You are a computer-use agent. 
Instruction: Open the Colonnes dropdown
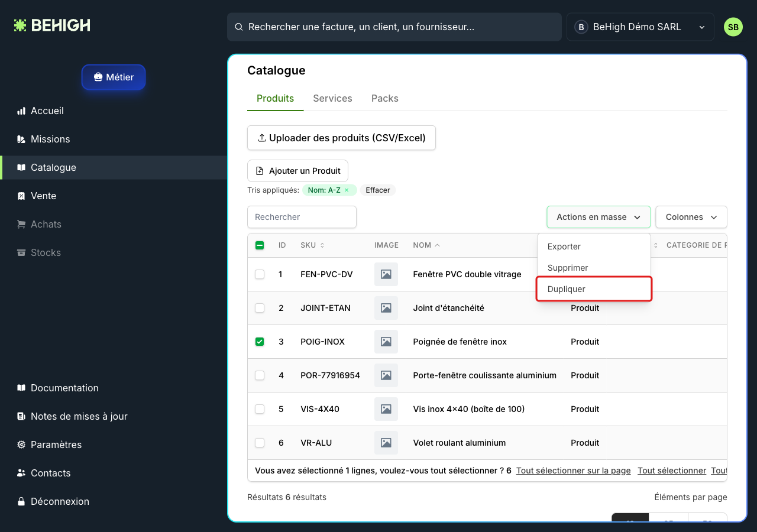point(691,217)
